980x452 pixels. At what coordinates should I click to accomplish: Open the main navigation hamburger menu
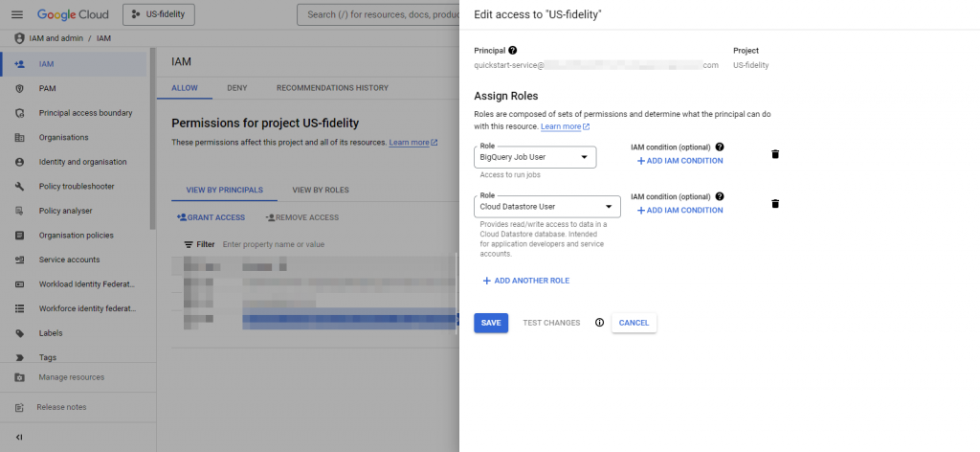click(16, 15)
